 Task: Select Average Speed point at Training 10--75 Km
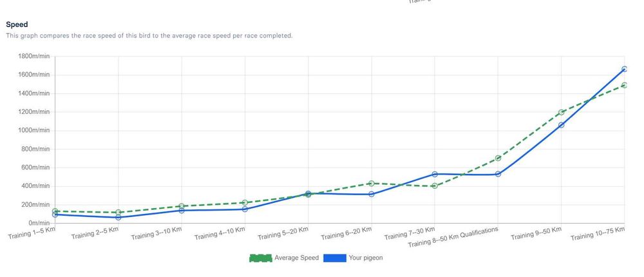pos(625,85)
